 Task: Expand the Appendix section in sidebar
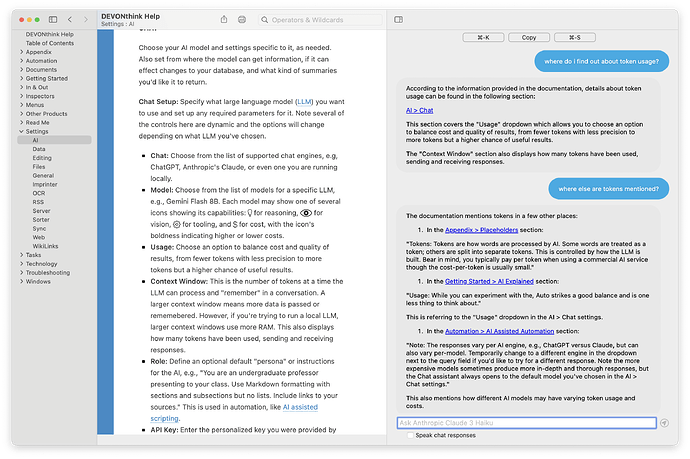(x=20, y=52)
